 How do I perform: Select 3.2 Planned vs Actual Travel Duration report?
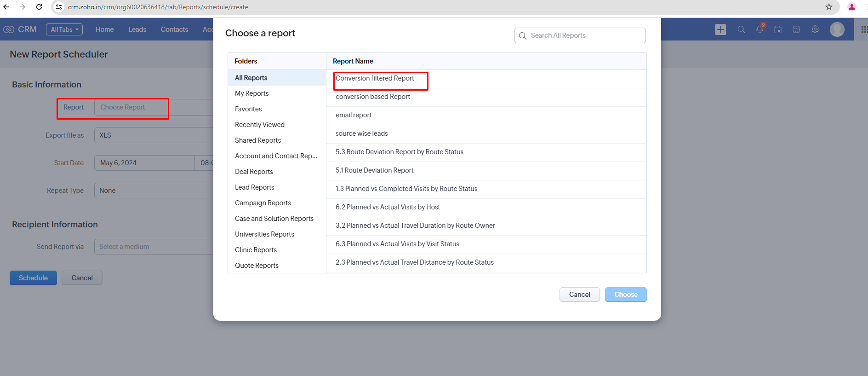point(486,226)
